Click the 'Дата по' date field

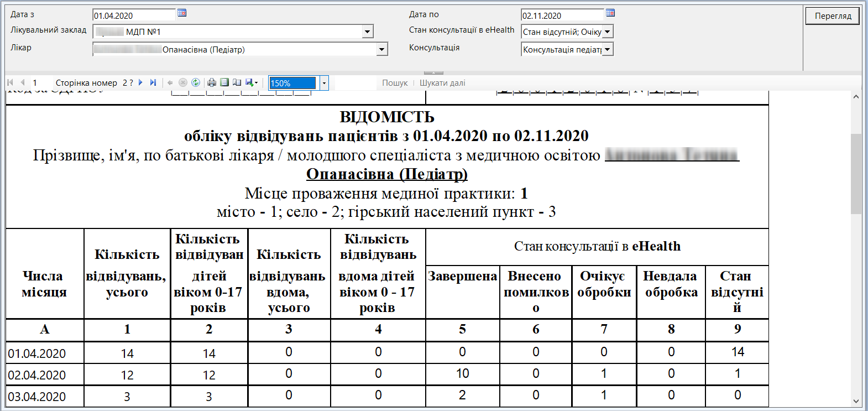coord(562,15)
